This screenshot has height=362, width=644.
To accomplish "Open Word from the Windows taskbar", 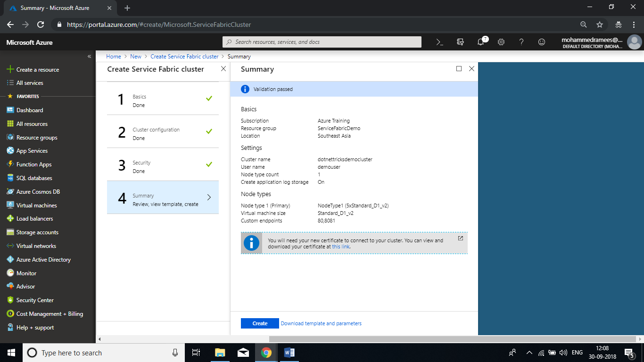I will pos(289,353).
